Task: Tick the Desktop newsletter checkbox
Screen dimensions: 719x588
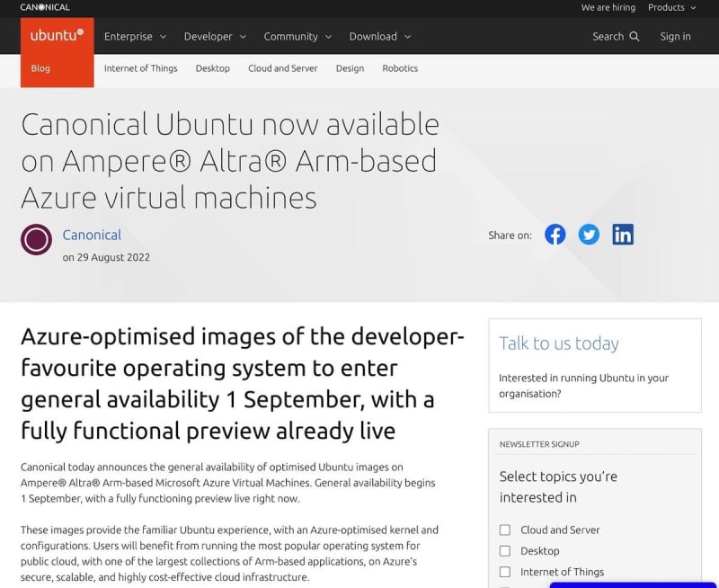Action: [x=505, y=551]
